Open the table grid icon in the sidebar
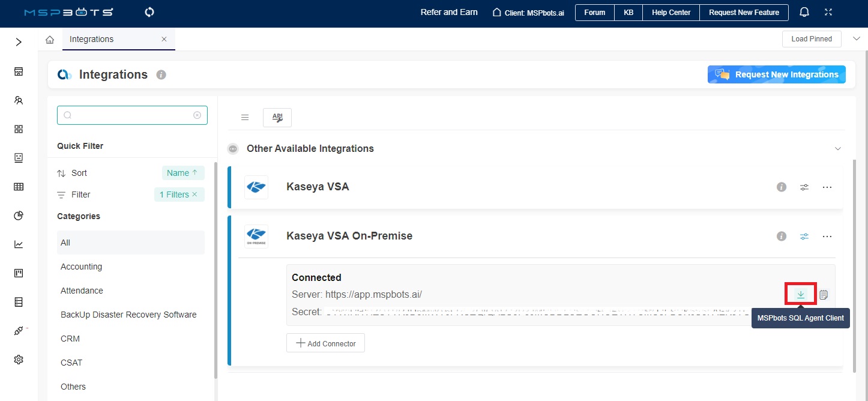The height and width of the screenshot is (401, 868). click(19, 187)
